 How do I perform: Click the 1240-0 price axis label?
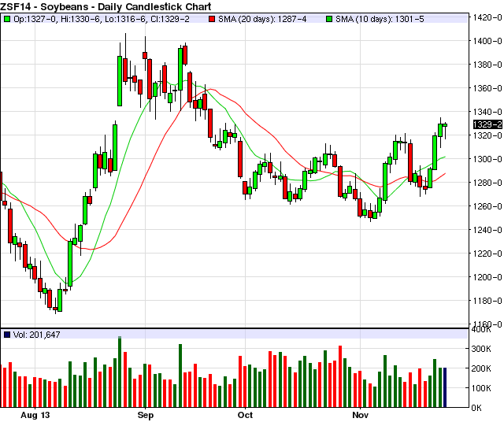click(x=487, y=230)
